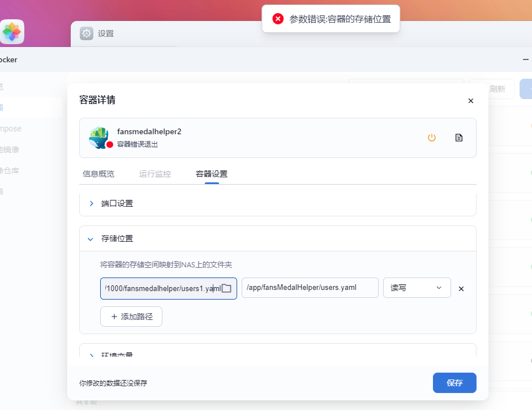Click the 你修改的数据还没保存 notice text
Viewport: 532px width, 410px height.
[113, 383]
